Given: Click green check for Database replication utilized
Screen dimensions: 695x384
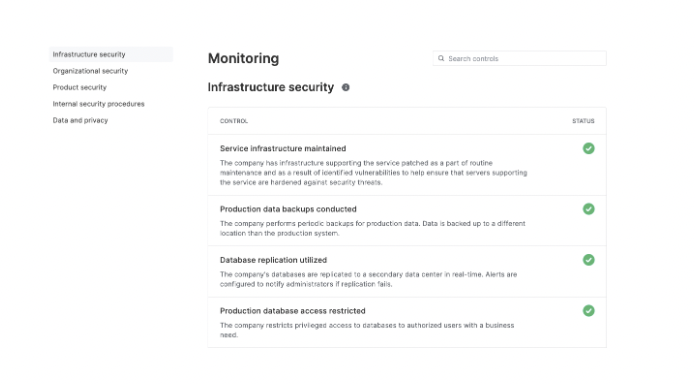Looking at the screenshot, I should point(589,260).
